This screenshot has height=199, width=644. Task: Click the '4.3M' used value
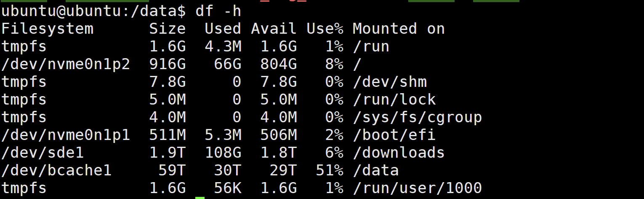[x=223, y=46]
